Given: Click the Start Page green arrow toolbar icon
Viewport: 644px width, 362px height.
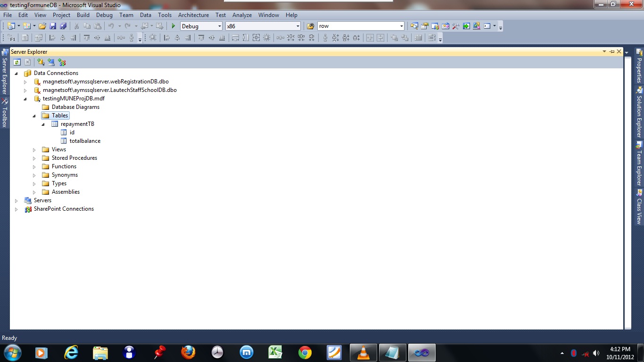Looking at the screenshot, I should [x=466, y=26].
